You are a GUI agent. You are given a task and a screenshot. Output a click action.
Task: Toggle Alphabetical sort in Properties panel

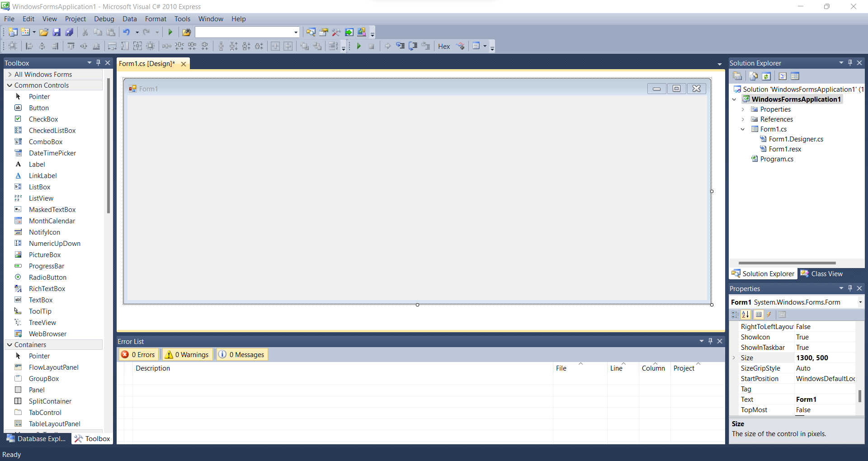click(x=745, y=315)
